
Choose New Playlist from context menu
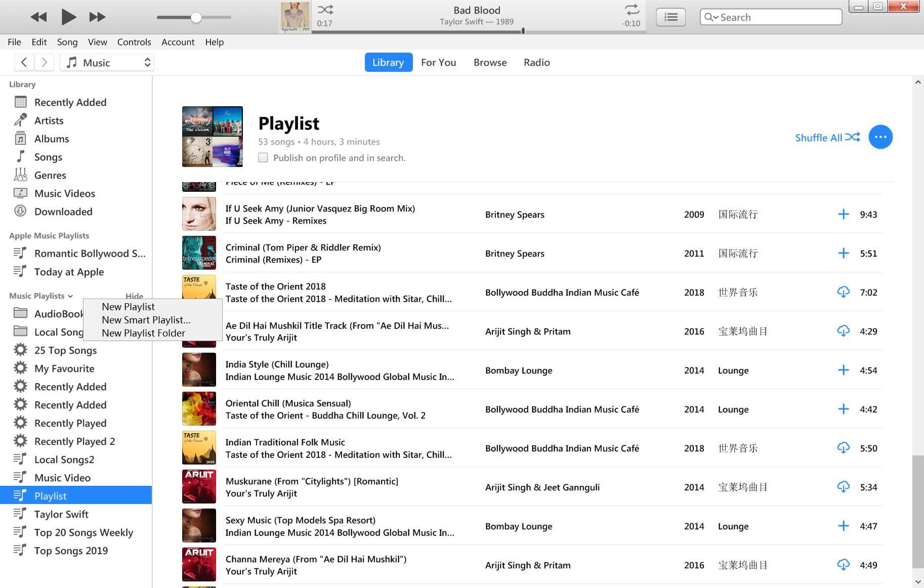(128, 307)
